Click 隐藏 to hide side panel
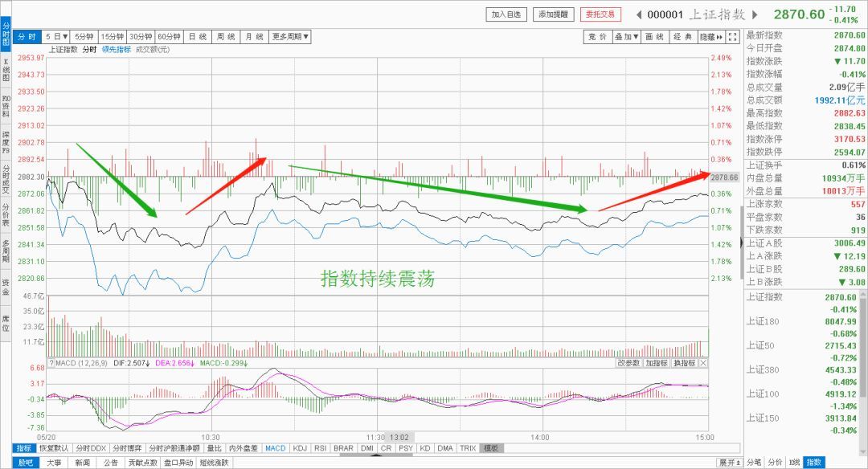The width and height of the screenshot is (868, 469). pos(711,37)
